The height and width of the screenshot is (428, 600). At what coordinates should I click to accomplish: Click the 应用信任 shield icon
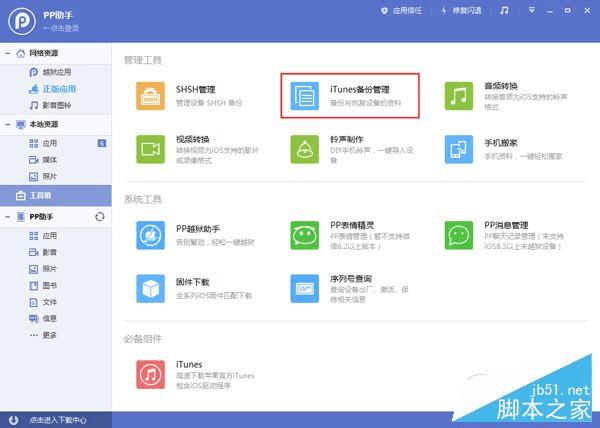(x=385, y=11)
